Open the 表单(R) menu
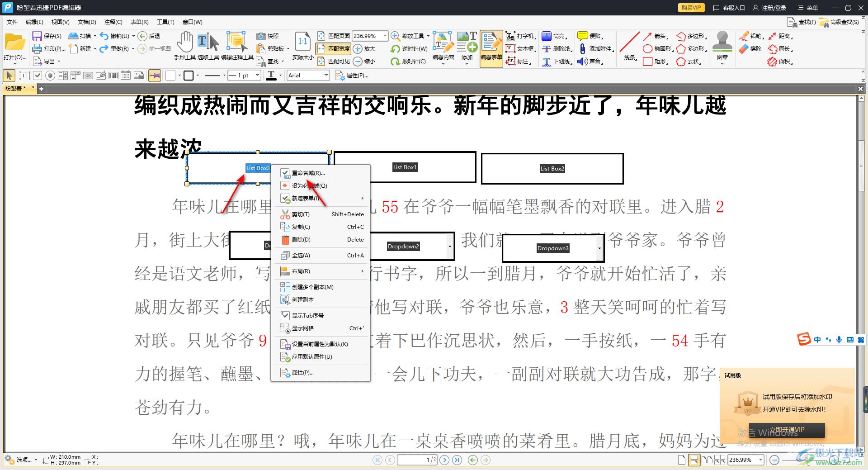 pyautogui.click(x=139, y=22)
